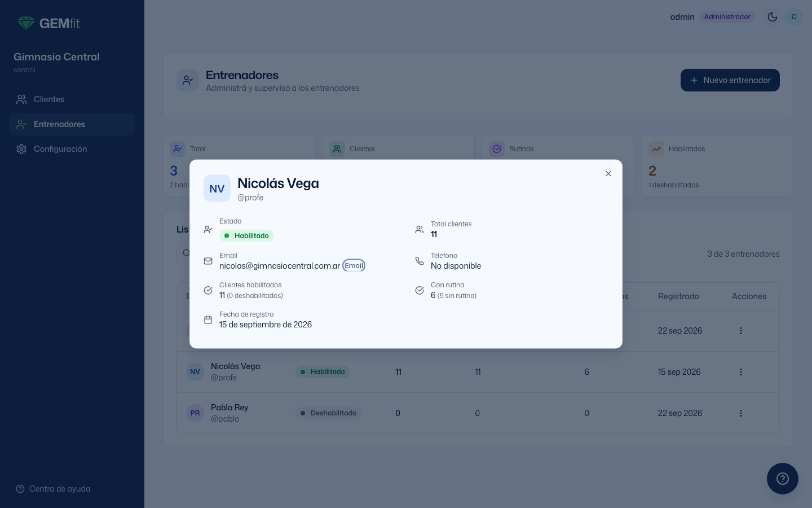812x508 pixels.
Task: Open Centro de ayuda link
Action: click(x=53, y=489)
